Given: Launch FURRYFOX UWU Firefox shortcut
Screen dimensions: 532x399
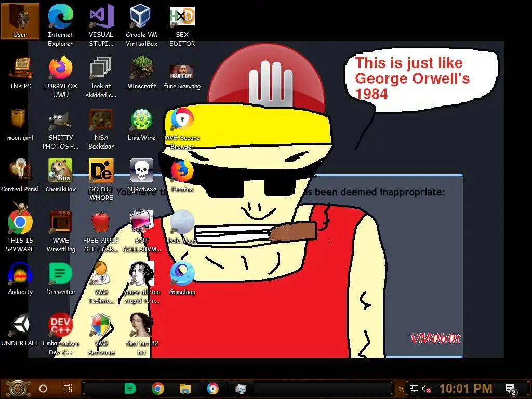Looking at the screenshot, I should (60, 77).
